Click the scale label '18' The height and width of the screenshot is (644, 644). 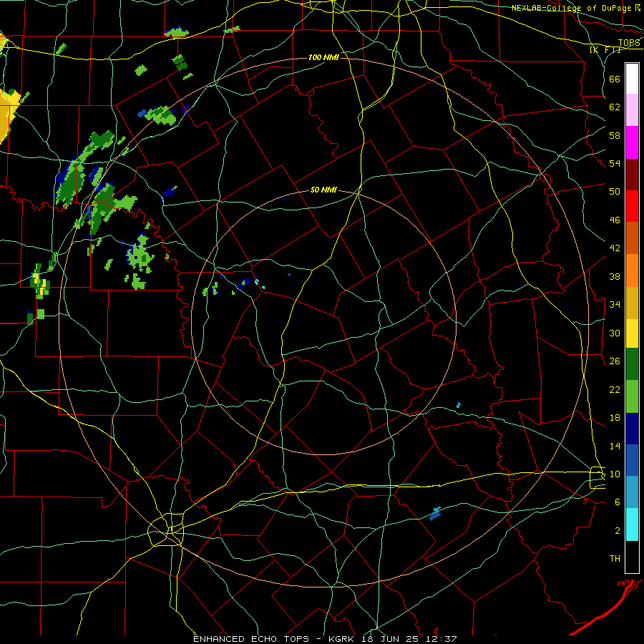tap(615, 418)
